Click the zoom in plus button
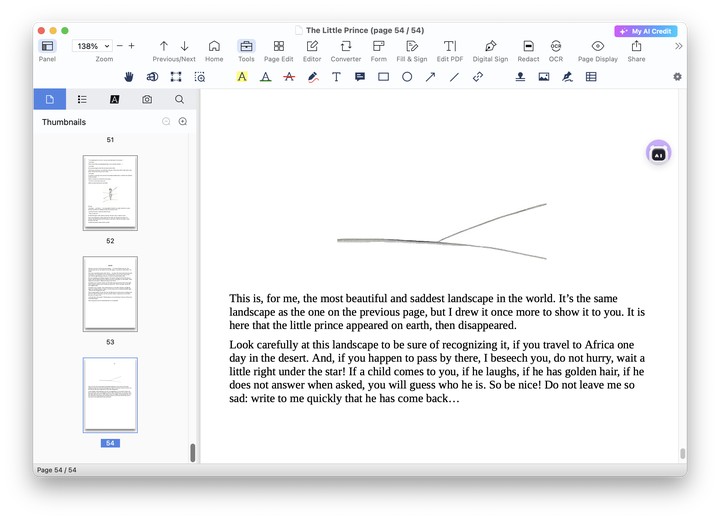Viewport: 720px width, 520px height. [131, 46]
